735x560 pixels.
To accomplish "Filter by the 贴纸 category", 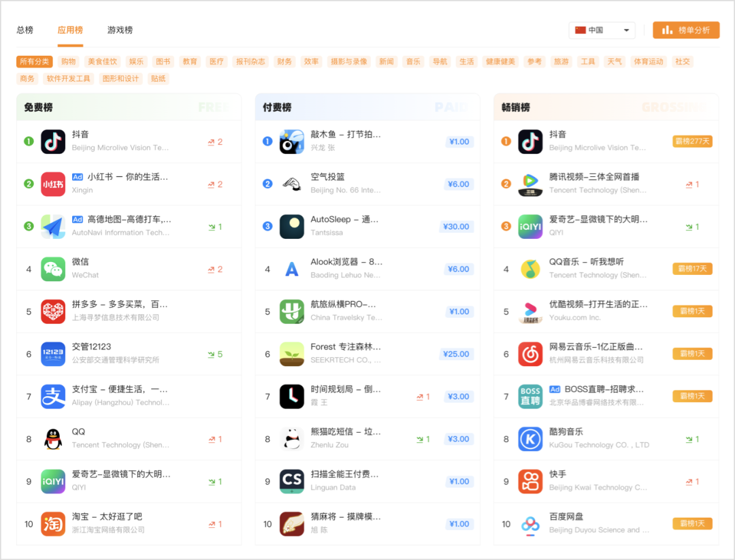I will 159,78.
